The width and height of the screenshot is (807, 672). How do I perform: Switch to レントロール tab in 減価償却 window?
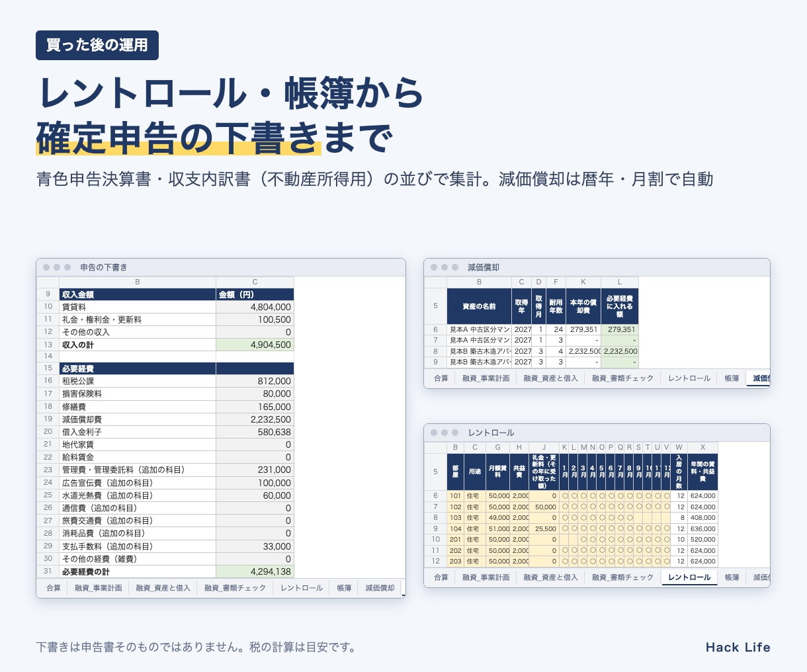689,378
